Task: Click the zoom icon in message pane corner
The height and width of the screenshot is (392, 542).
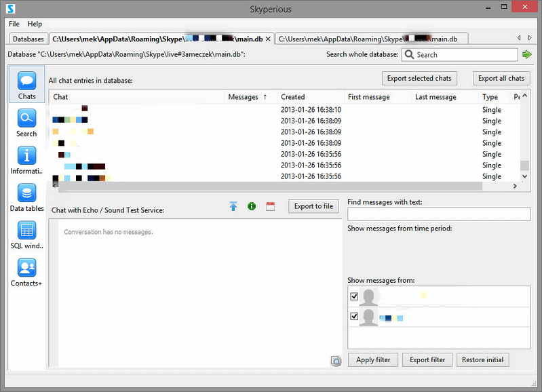Action: point(336,361)
